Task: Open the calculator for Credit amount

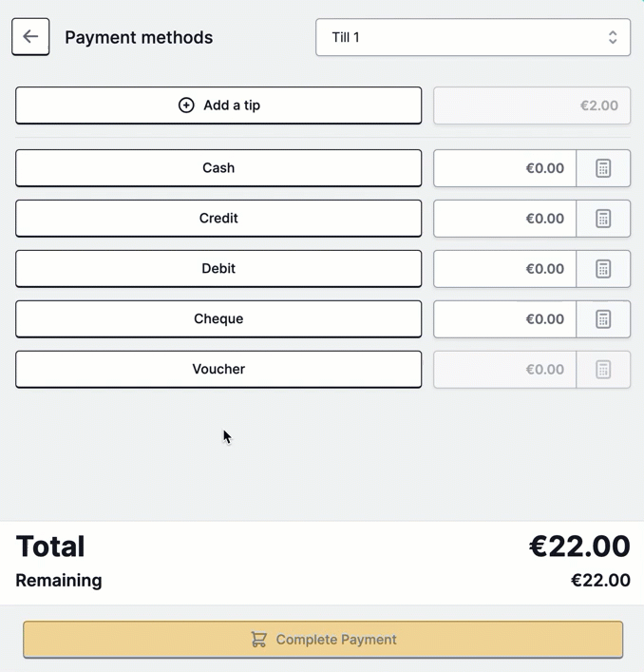Action: (x=603, y=219)
